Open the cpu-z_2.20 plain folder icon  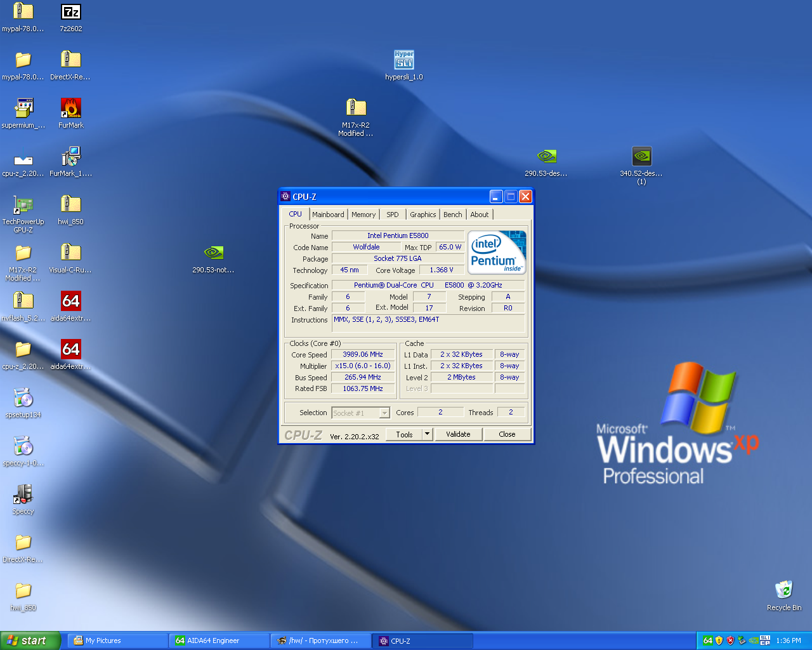click(23, 350)
